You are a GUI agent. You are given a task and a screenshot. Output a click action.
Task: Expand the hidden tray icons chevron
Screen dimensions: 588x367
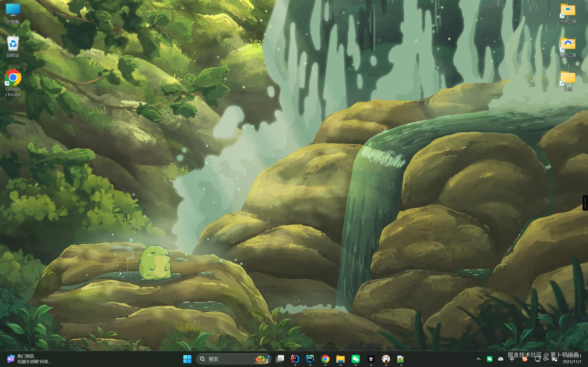click(478, 359)
